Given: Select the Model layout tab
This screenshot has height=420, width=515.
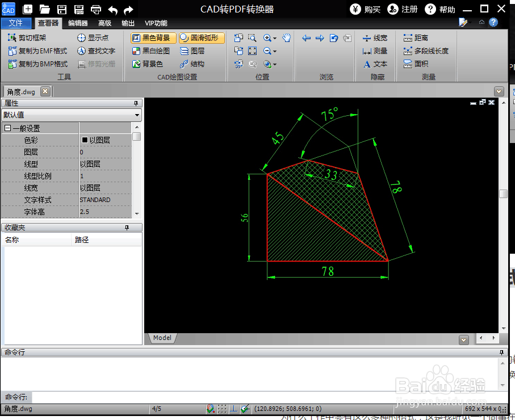Looking at the screenshot, I should click(x=162, y=338).
